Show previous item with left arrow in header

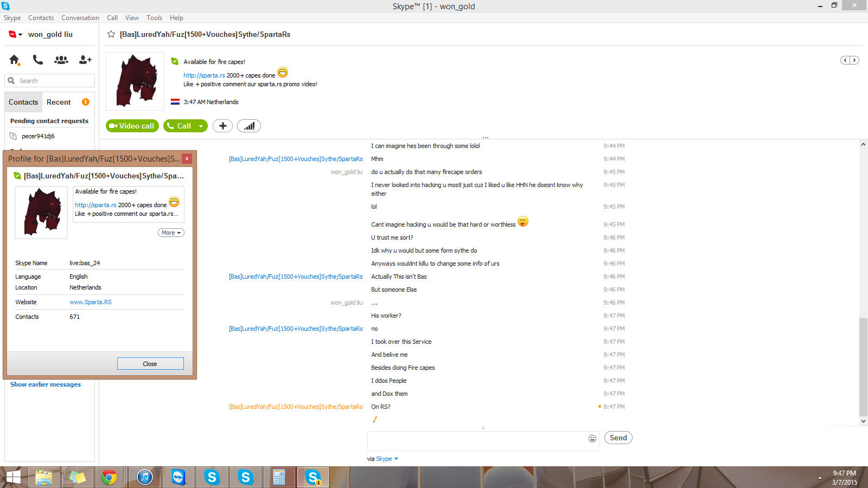pos(845,60)
